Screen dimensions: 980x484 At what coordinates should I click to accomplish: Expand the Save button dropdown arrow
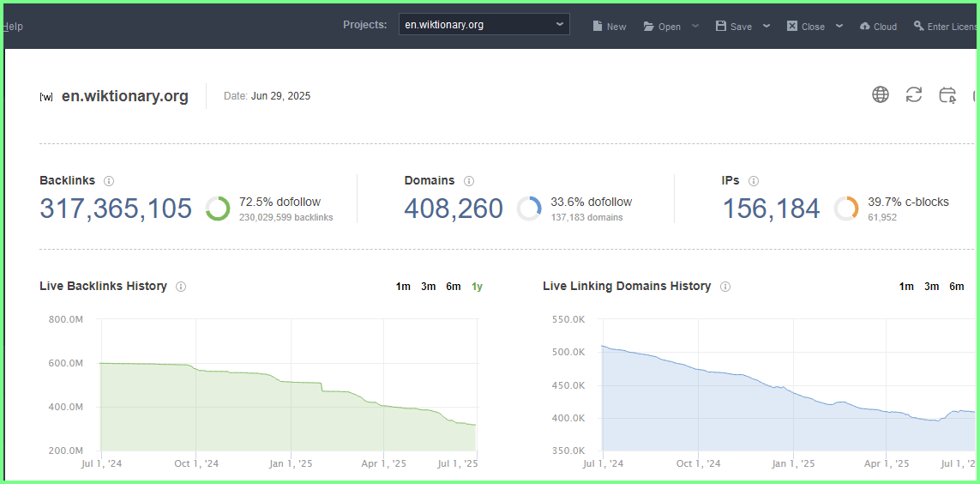[x=767, y=26]
